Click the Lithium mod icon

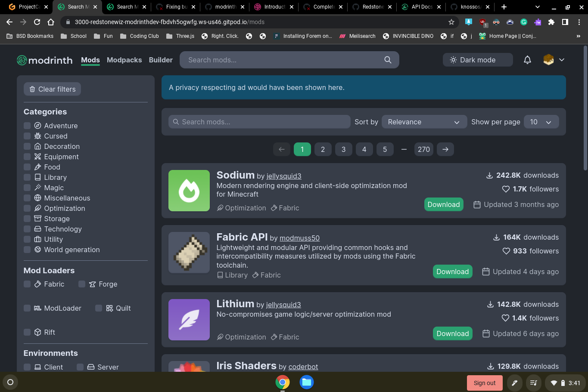pyautogui.click(x=189, y=320)
